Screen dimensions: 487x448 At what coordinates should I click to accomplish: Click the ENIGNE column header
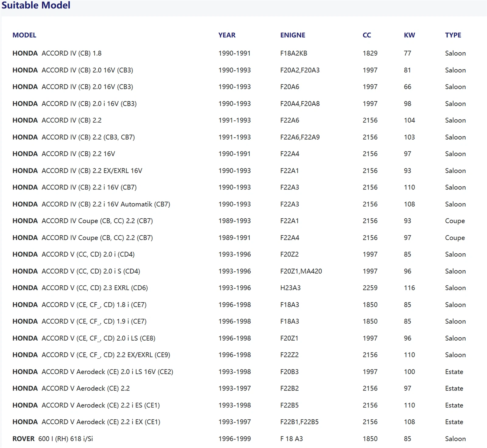pyautogui.click(x=293, y=35)
